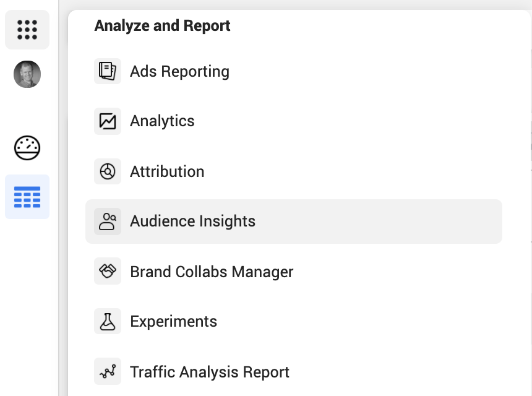Image resolution: width=532 pixels, height=396 pixels.
Task: Open the Attribution tool
Action: point(167,171)
